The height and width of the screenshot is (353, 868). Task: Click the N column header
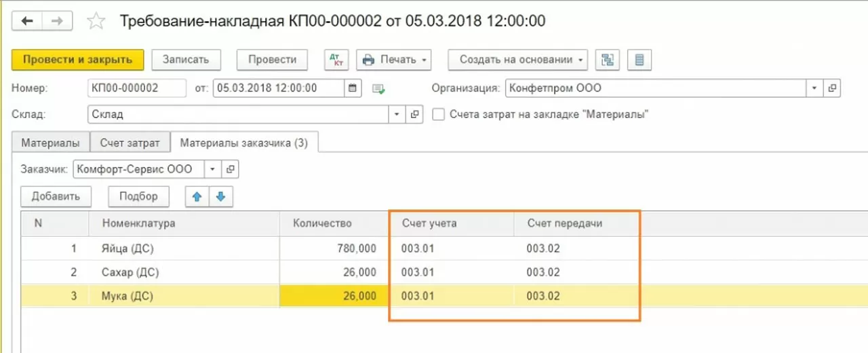pos(55,223)
